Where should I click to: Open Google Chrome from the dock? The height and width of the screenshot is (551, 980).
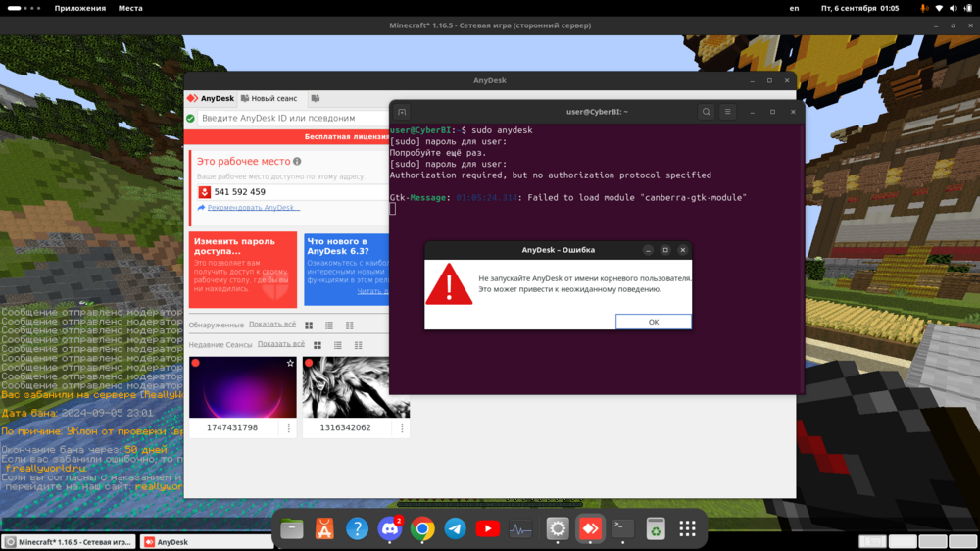(422, 529)
